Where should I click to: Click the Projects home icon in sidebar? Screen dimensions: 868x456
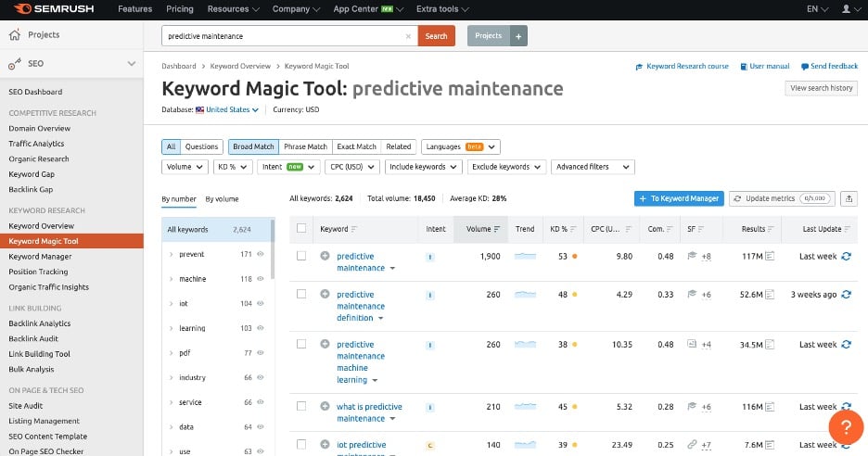[15, 35]
